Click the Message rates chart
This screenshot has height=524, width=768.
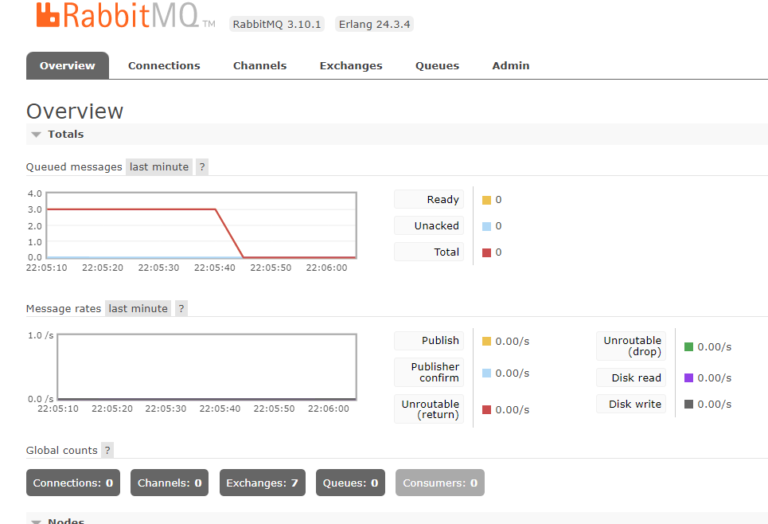pyautogui.click(x=207, y=367)
